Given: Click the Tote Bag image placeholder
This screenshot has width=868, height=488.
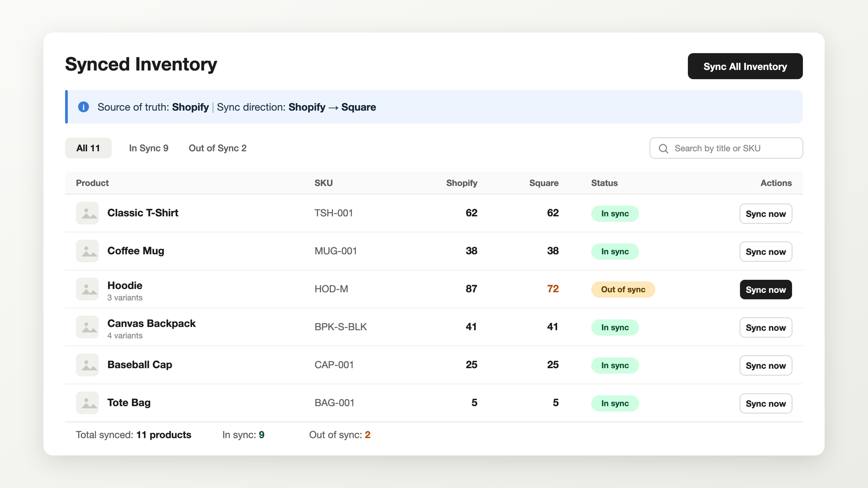Looking at the screenshot, I should click(87, 403).
